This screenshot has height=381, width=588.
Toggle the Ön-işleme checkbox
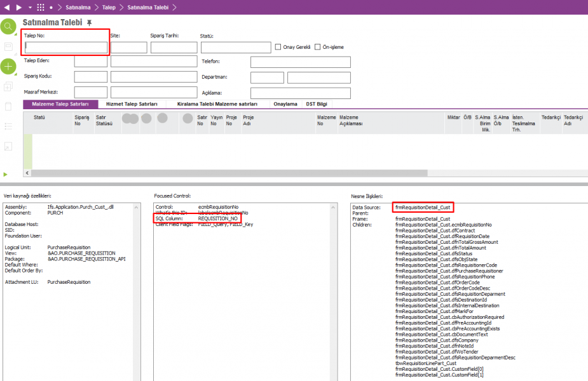(318, 47)
